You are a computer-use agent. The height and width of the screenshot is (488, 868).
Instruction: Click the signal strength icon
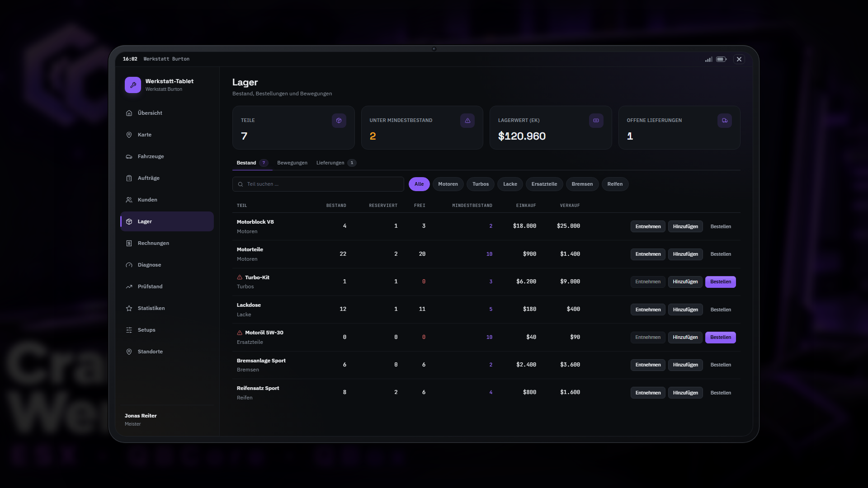point(709,59)
